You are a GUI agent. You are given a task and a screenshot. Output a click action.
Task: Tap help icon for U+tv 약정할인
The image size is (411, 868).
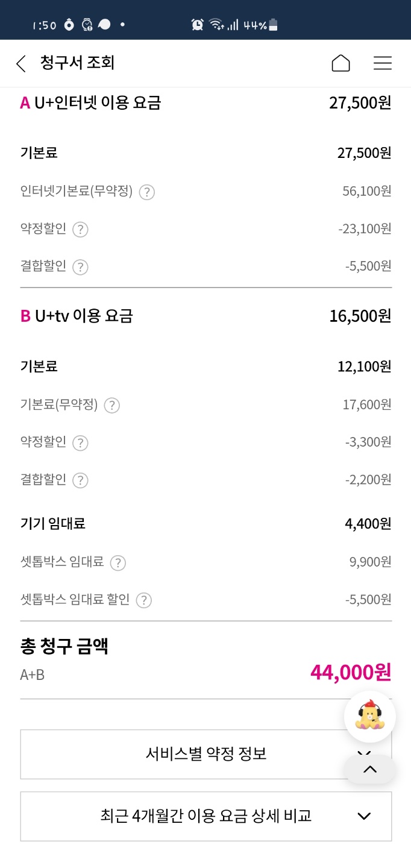point(80,443)
